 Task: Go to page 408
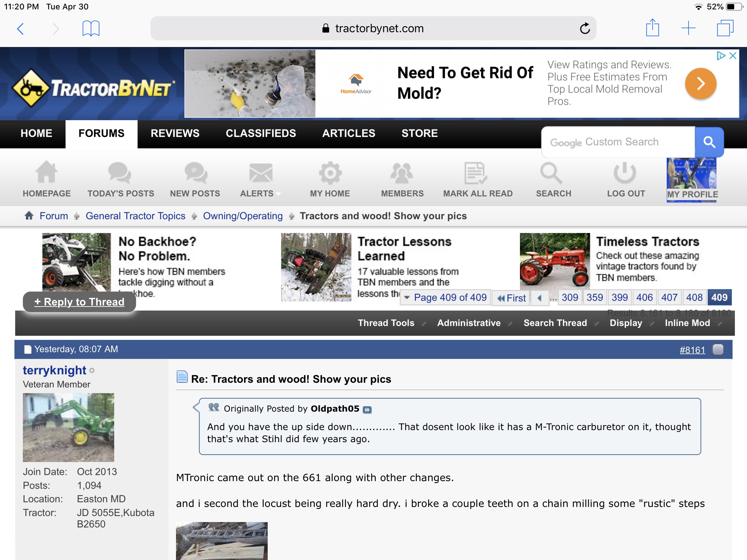point(694,298)
